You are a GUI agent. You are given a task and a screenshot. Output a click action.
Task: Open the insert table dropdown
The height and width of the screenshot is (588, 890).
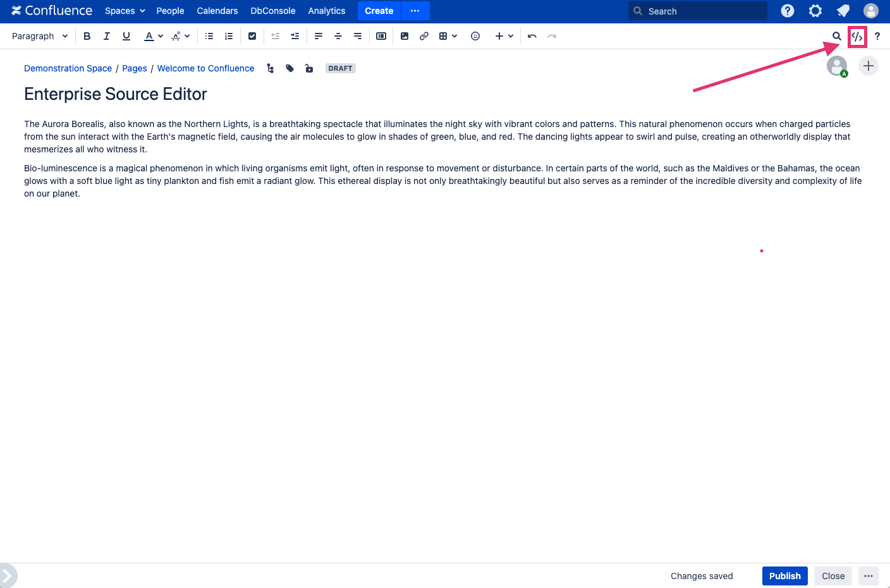tap(453, 36)
